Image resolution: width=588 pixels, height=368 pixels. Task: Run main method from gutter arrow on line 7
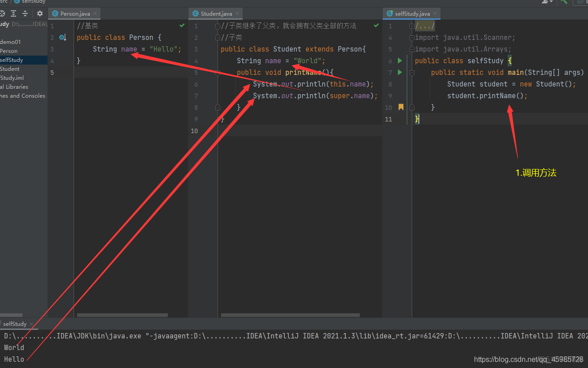[x=400, y=72]
